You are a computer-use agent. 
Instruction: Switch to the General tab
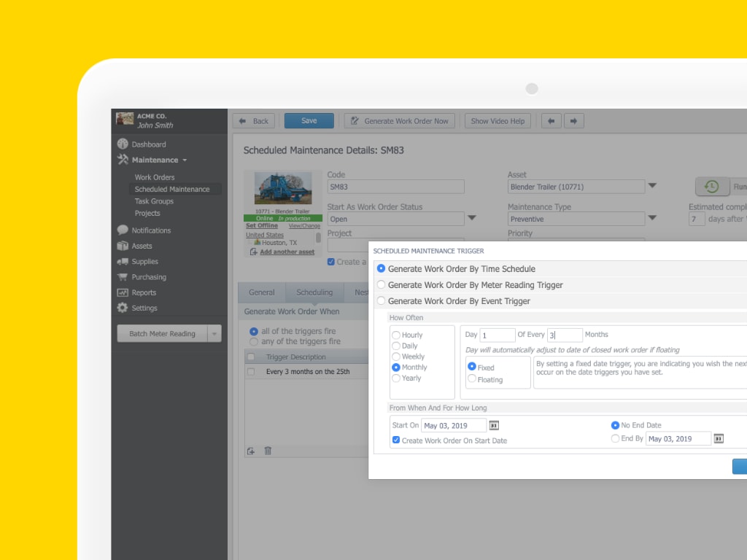(x=262, y=292)
